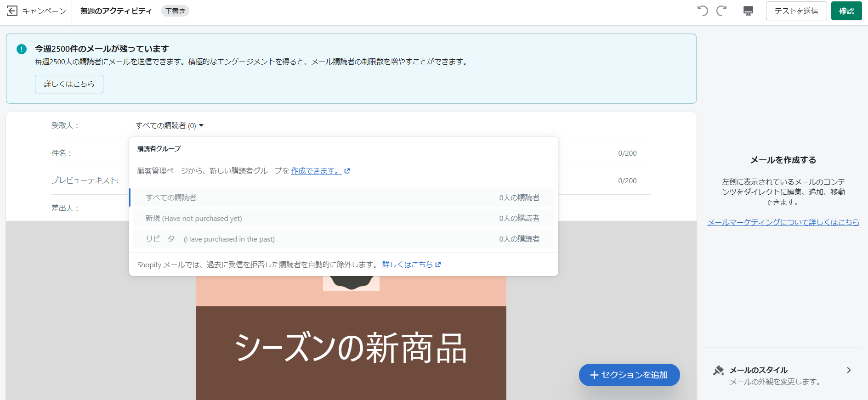Click the subject 0/200 character counter

(x=627, y=153)
